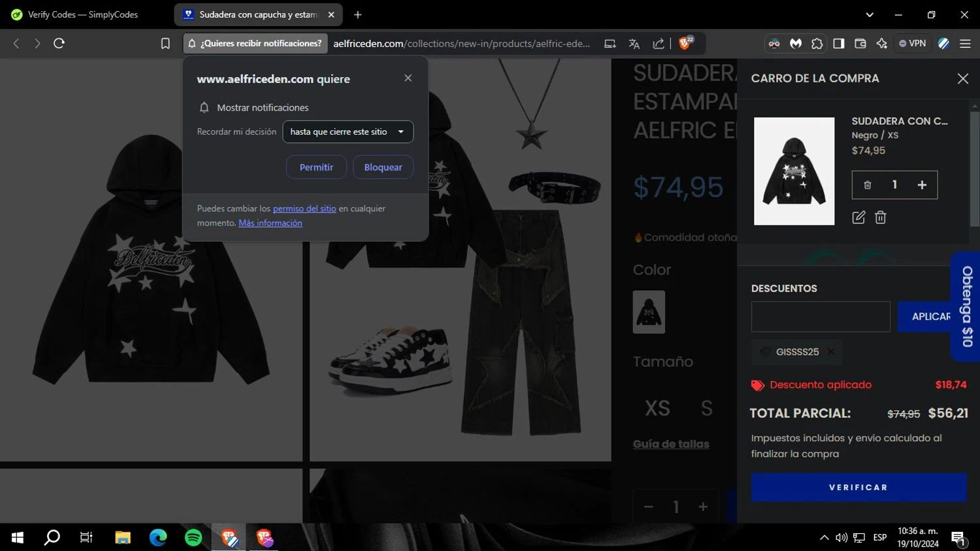Close the Sudadera product tab
Viewport: 980px width, 551px height.
pos(331,14)
